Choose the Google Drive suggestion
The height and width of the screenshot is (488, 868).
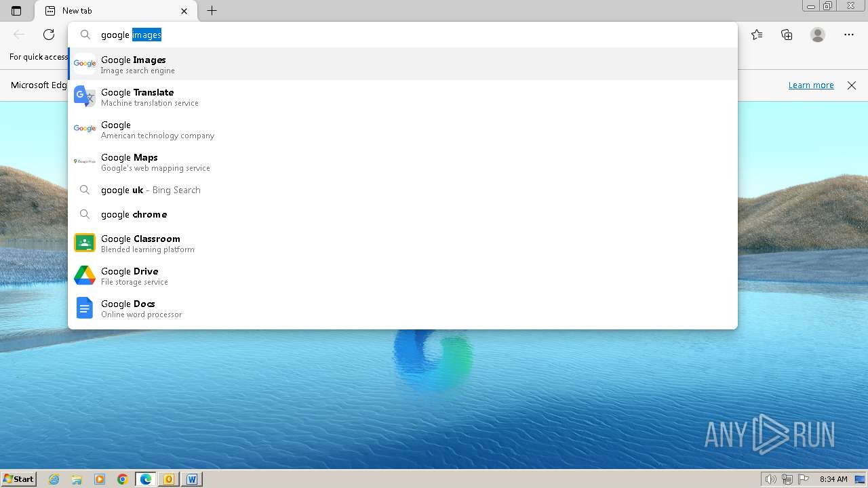(403, 276)
